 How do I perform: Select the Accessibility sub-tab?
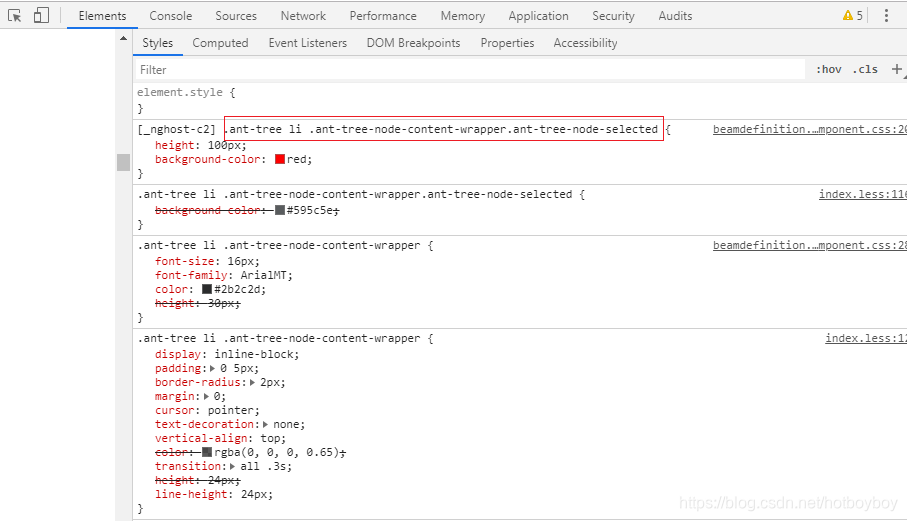click(585, 43)
